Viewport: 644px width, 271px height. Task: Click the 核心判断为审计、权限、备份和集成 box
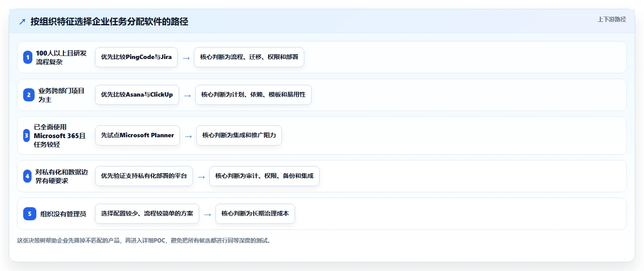tap(264, 176)
